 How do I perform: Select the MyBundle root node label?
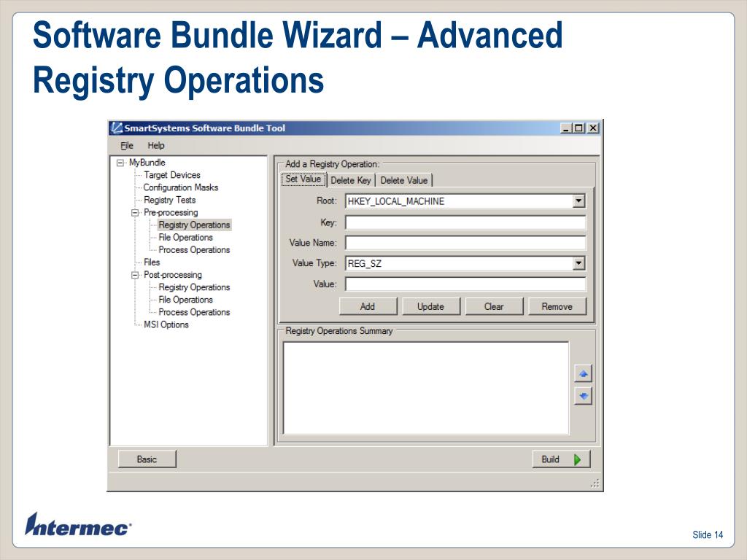click(x=147, y=163)
